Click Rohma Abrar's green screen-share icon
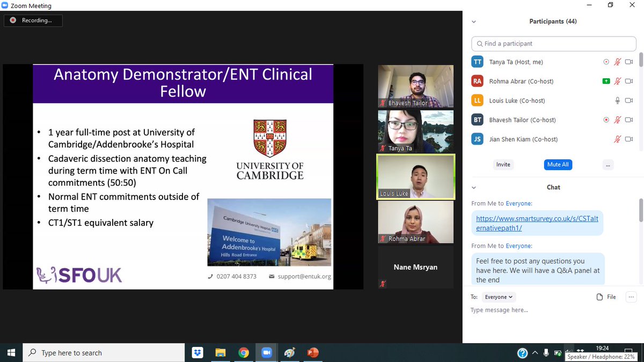Image resolution: width=644 pixels, height=362 pixels. point(606,82)
